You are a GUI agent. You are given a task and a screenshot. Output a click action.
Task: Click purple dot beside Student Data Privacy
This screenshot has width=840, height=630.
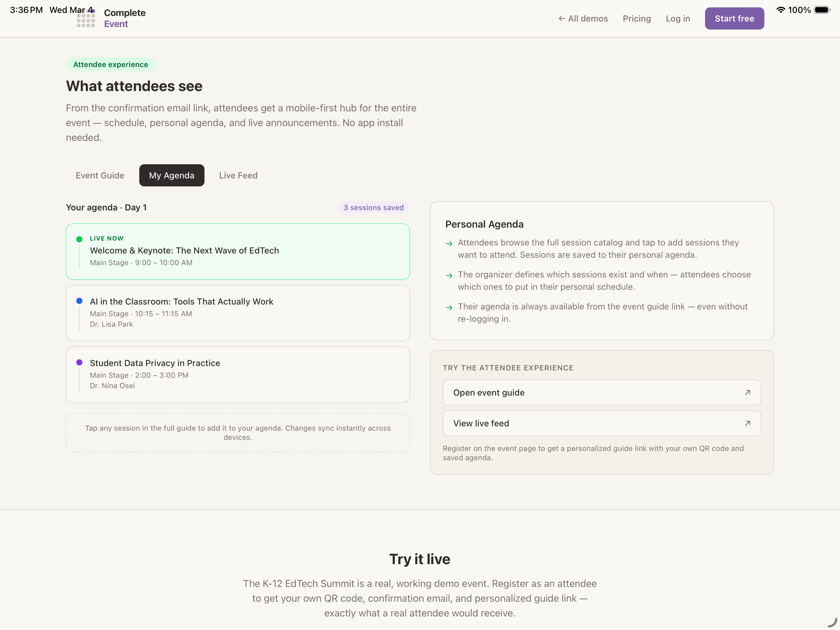79,362
